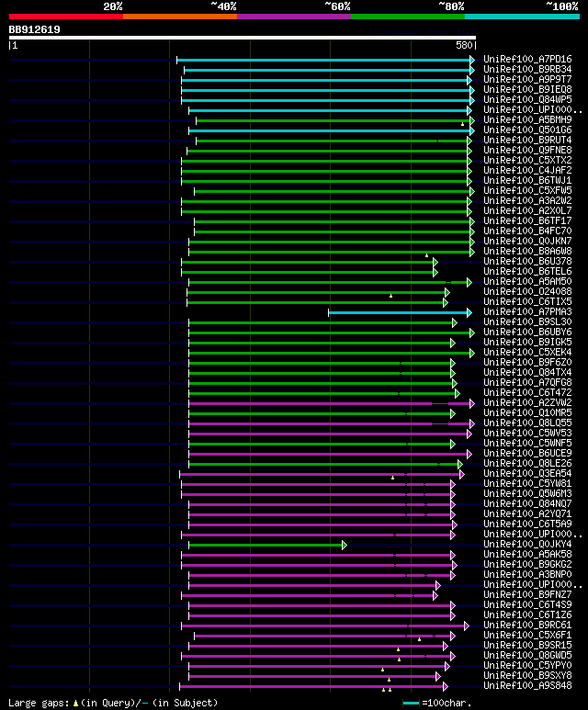588x710 pixels.
Task: Click the orange ~40% identity legend segment
Action: (180, 17)
